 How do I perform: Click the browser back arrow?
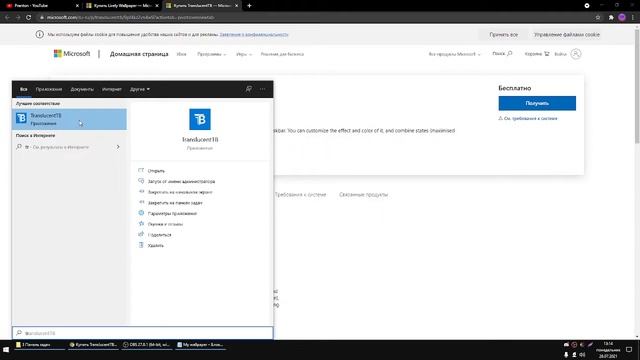point(7,17)
